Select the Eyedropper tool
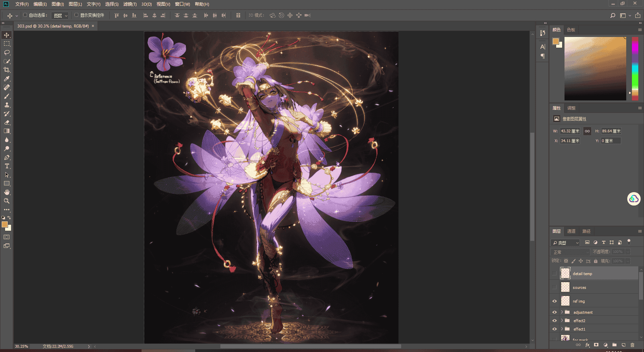 7,79
